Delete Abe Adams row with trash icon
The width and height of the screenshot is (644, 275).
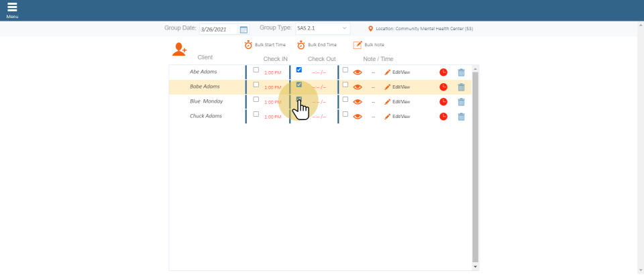(x=461, y=72)
